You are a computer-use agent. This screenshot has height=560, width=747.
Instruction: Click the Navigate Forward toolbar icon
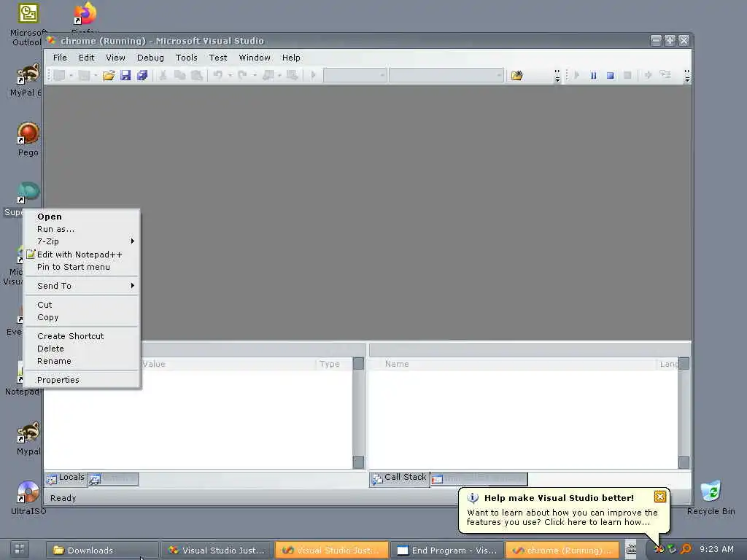(x=292, y=75)
